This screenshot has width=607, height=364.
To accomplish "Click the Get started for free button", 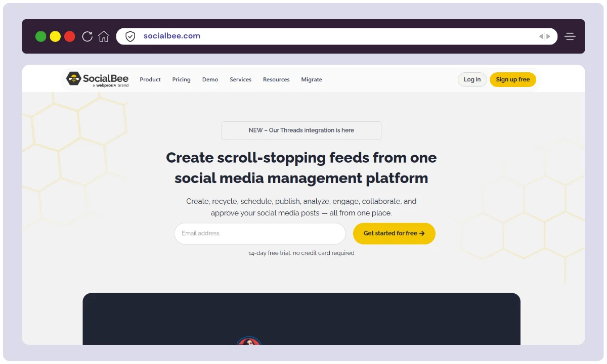I will point(394,234).
